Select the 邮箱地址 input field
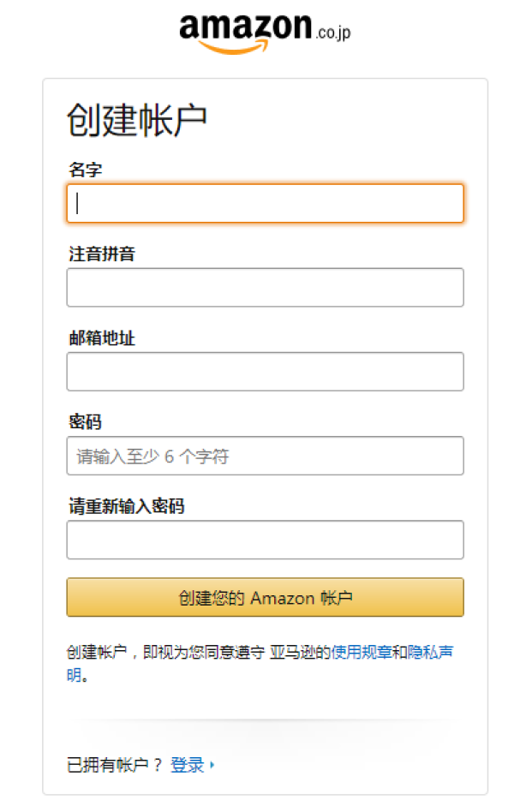Viewport: 514px width, 812px height. pyautogui.click(x=265, y=372)
